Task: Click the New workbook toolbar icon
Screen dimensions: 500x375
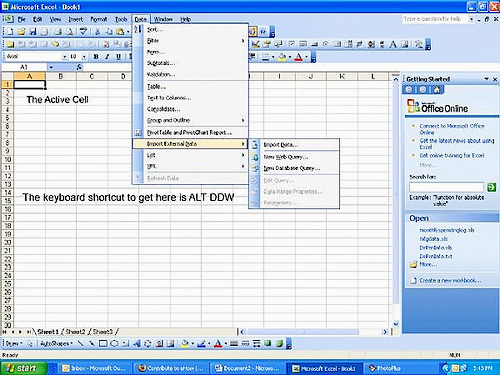Action: [x=10, y=32]
